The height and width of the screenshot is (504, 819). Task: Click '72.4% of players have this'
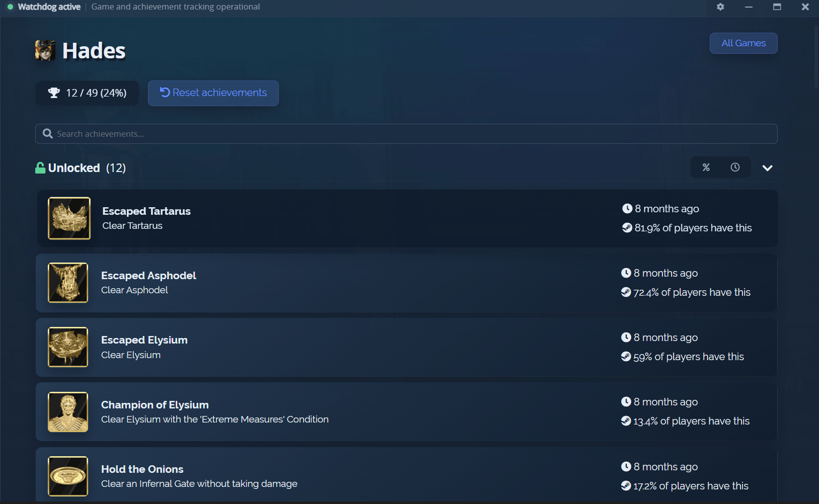692,292
